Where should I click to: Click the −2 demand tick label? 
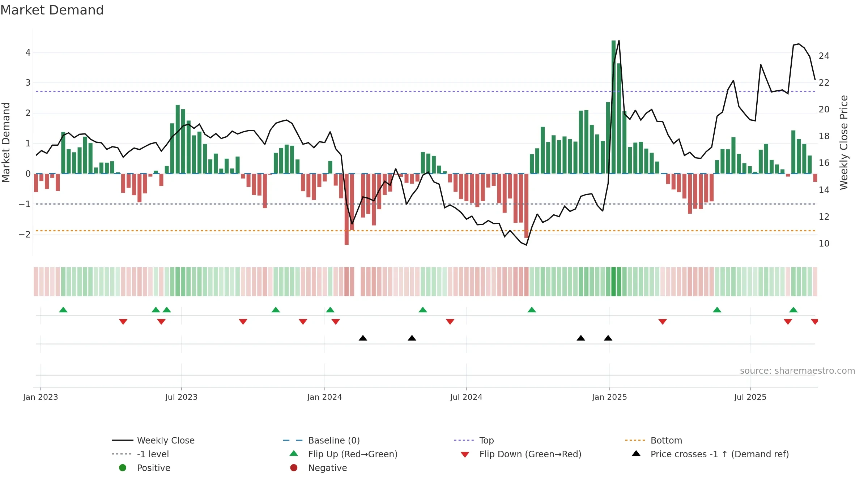(x=25, y=234)
